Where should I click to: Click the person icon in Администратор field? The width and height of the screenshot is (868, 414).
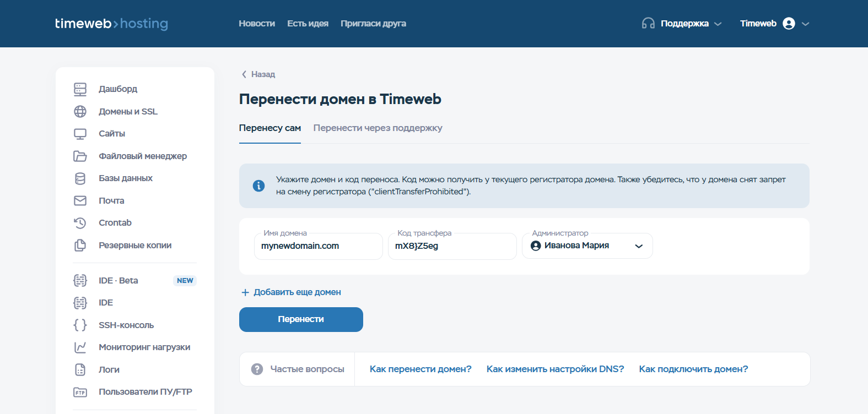tap(536, 246)
